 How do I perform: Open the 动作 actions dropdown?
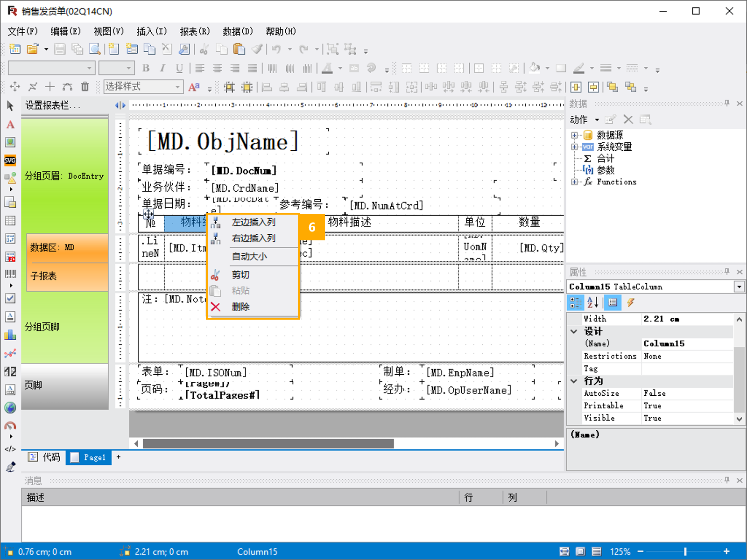tap(584, 120)
